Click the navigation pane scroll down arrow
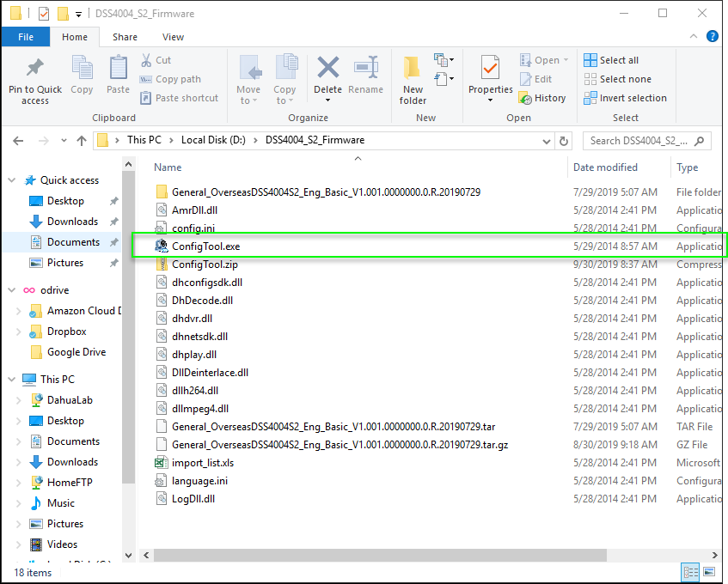Screen dimensions: 728x584 pos(129,555)
